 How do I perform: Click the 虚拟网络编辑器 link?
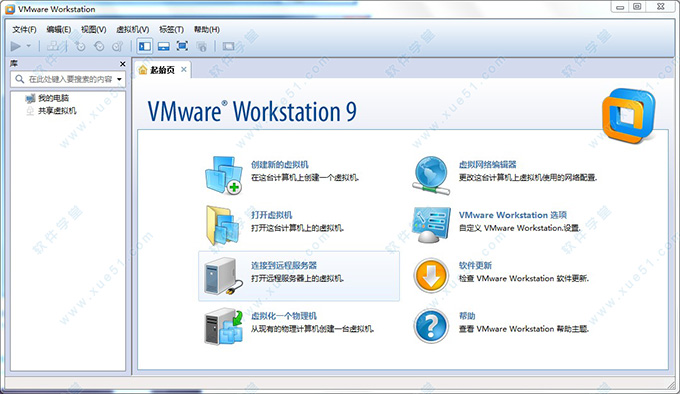(x=487, y=164)
